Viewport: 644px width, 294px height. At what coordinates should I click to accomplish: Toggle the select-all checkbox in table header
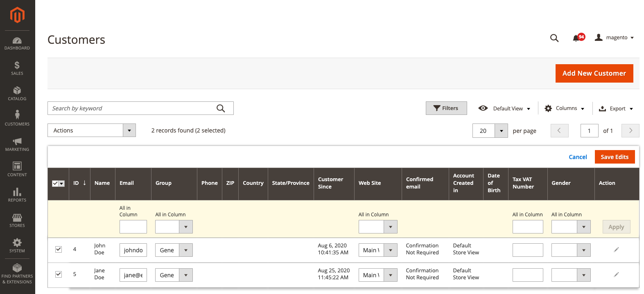point(55,184)
